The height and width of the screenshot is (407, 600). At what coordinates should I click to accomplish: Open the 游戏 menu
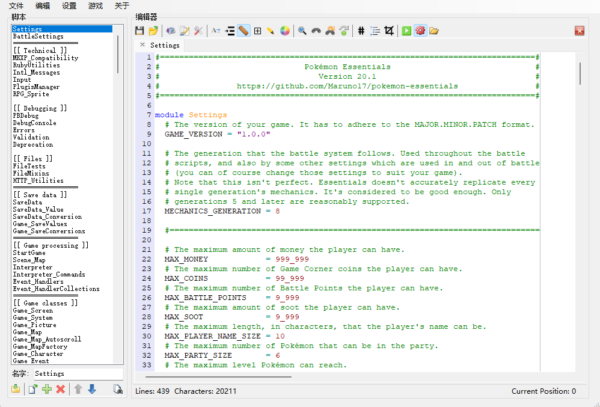(x=95, y=6)
